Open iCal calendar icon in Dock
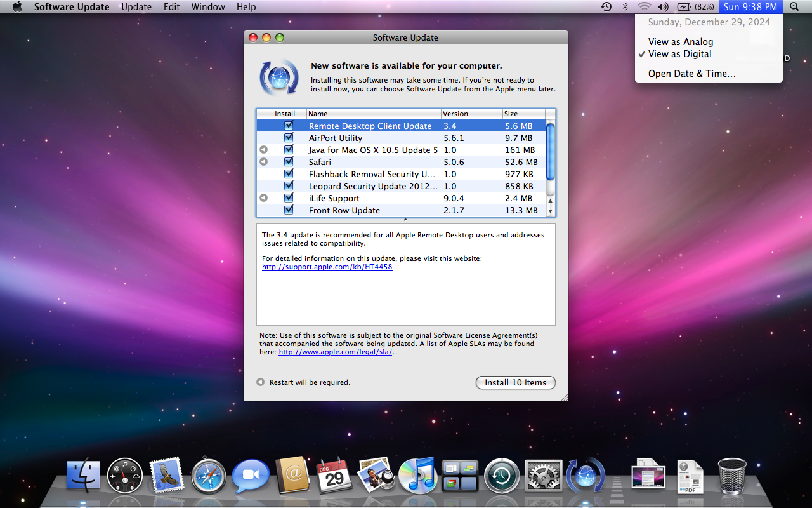The width and height of the screenshot is (812, 508). 334,476
